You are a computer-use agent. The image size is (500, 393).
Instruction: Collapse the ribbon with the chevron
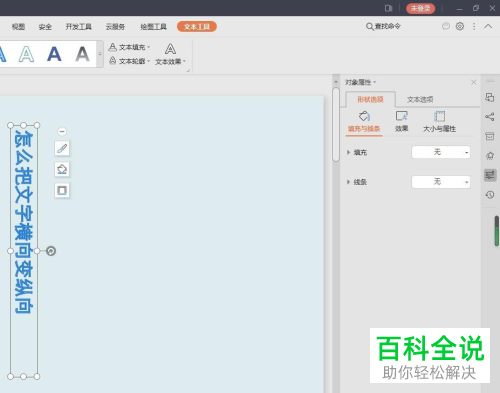coord(488,26)
